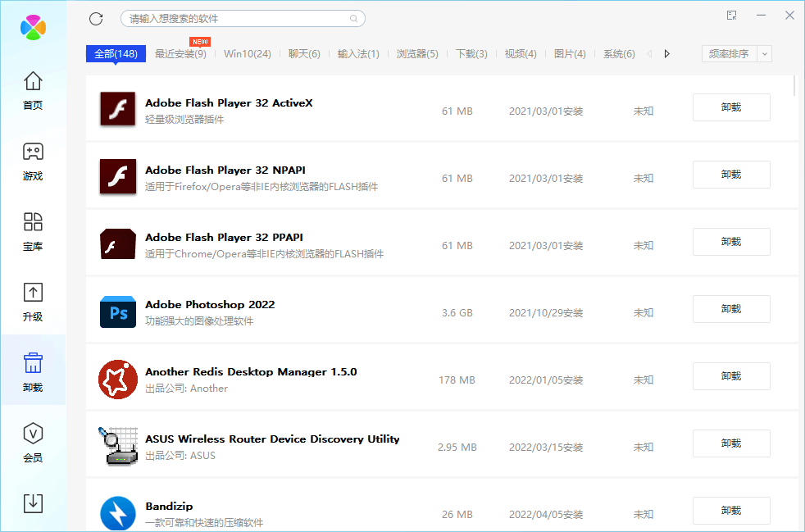This screenshot has width=805, height=532.
Task: Click the 轻量级浏览器插件 description text
Action: [184, 119]
